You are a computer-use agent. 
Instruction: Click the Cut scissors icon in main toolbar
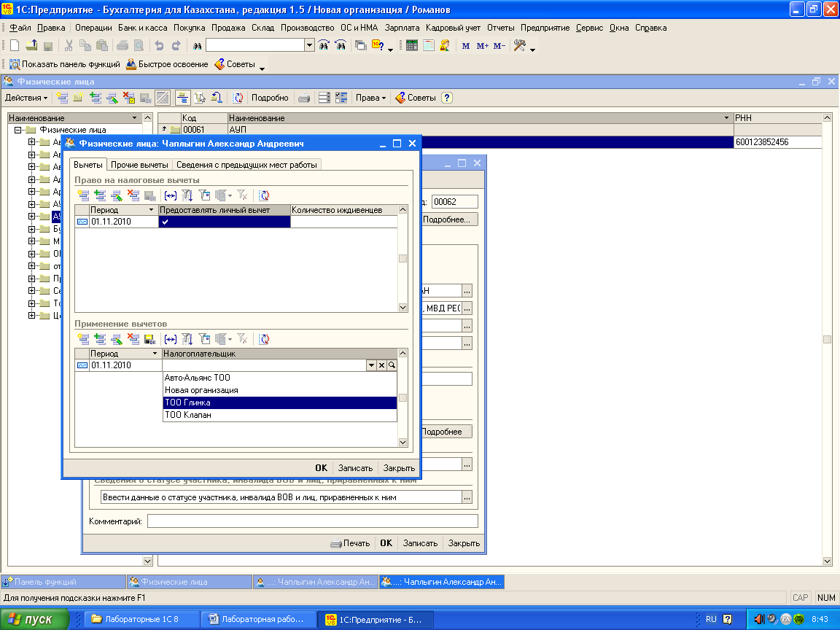[69, 45]
